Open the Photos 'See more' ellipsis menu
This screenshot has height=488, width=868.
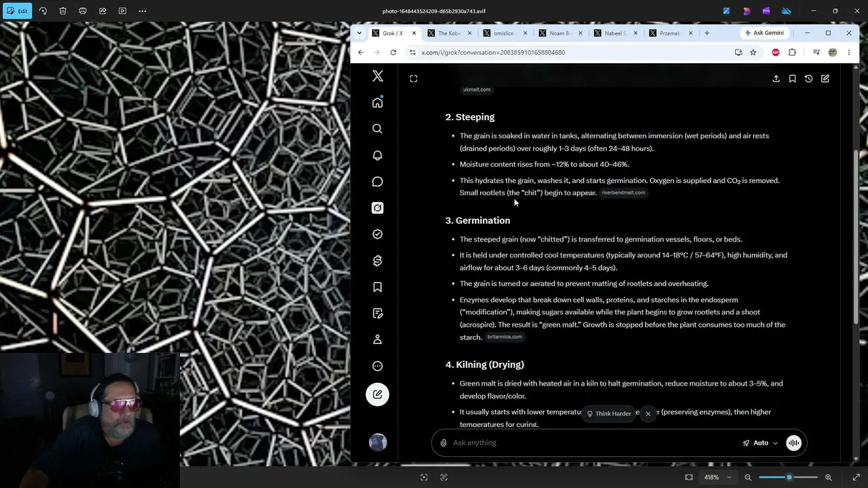[x=142, y=11]
